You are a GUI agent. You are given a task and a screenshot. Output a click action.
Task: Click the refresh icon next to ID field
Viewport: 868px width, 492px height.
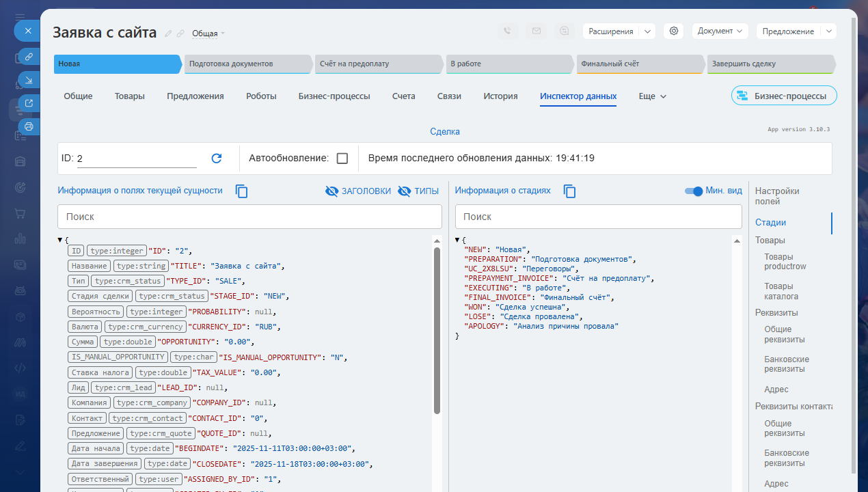[x=217, y=159]
